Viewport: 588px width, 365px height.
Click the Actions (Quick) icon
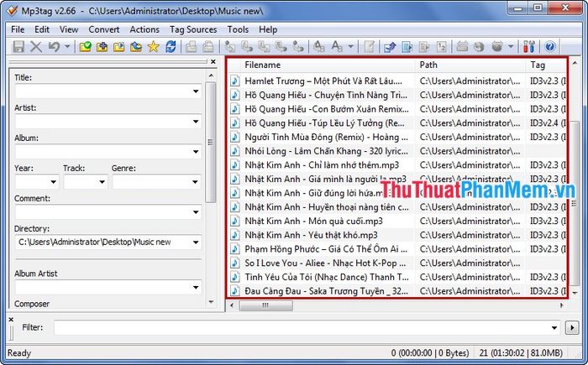coord(336,47)
